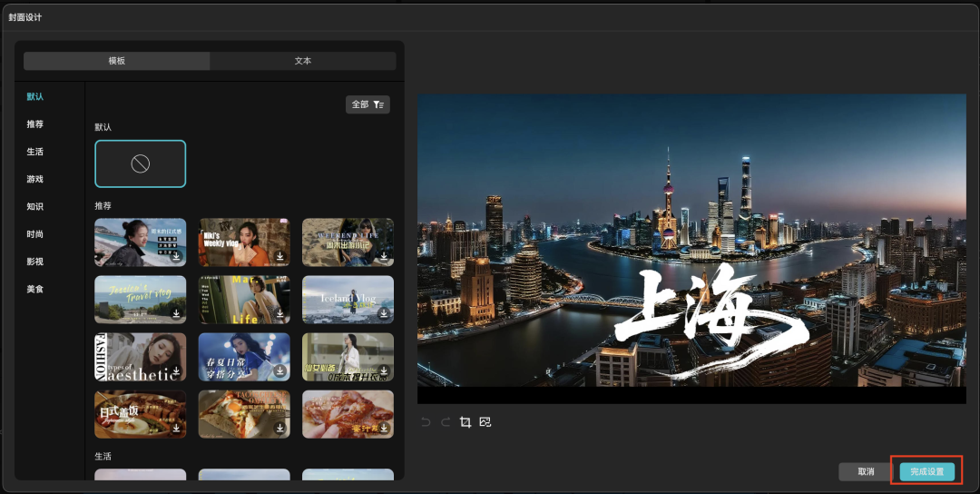
Task: Download the Niki's Weekly Vlog template
Action: click(x=280, y=257)
